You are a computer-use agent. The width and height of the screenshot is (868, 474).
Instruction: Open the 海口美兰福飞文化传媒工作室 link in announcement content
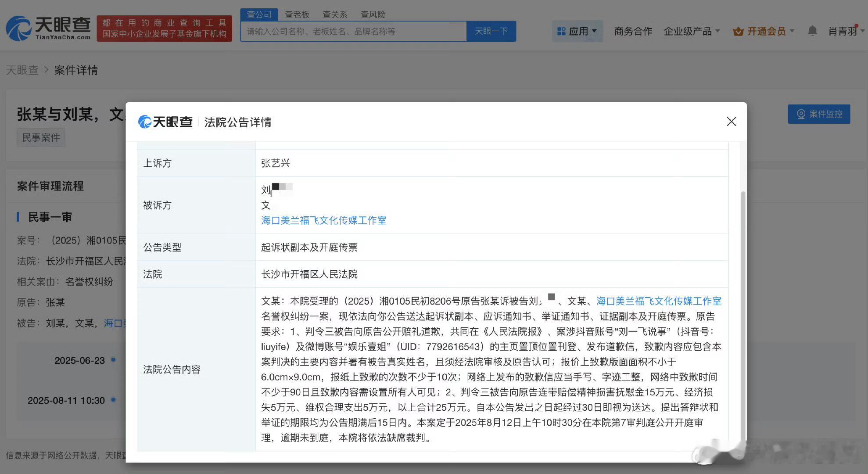659,301
